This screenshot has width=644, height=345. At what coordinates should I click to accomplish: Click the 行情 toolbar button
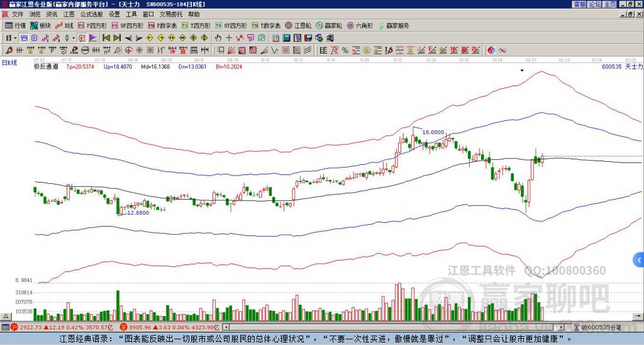(x=16, y=25)
